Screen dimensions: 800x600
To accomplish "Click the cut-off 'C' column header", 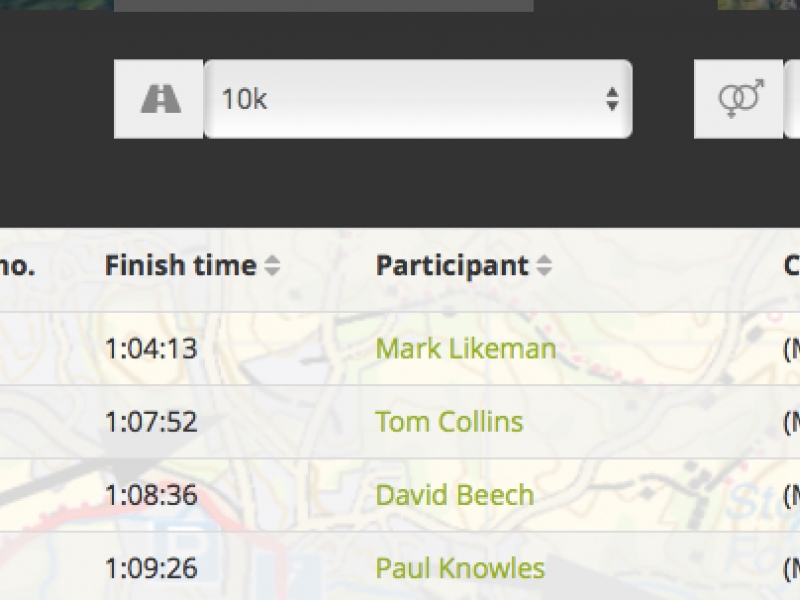I will [792, 266].
